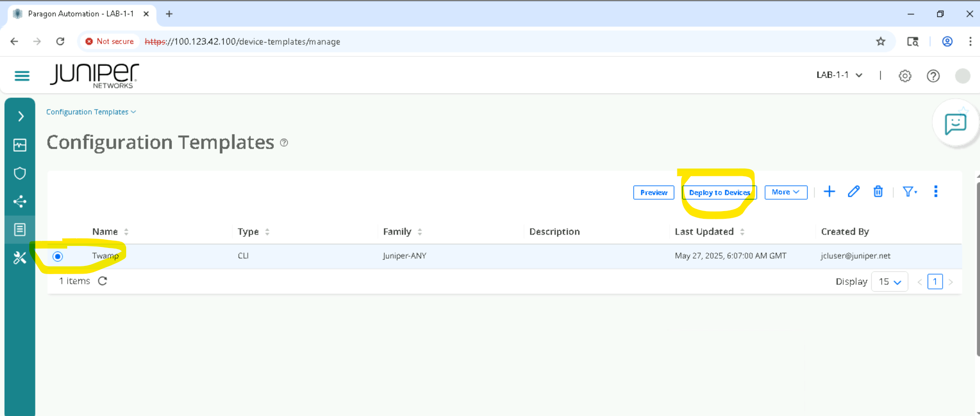Expand the More dropdown button
Viewport: 980px width, 416px height.
point(786,192)
